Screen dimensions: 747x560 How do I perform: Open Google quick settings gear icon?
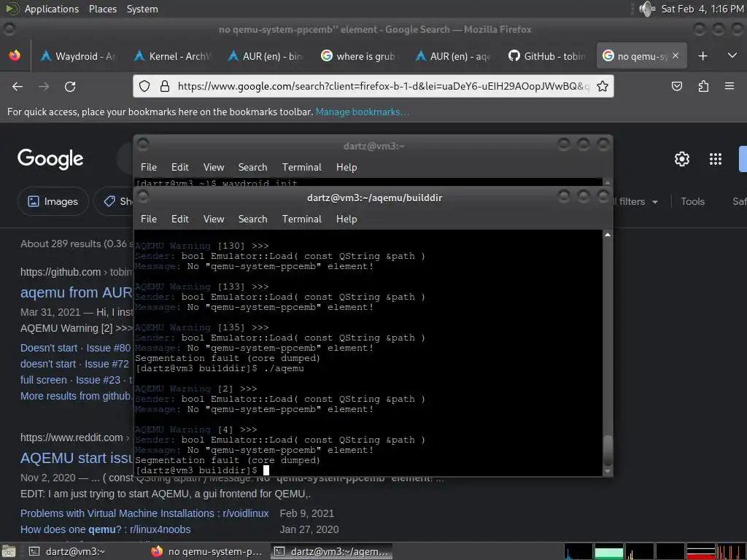pyautogui.click(x=682, y=158)
